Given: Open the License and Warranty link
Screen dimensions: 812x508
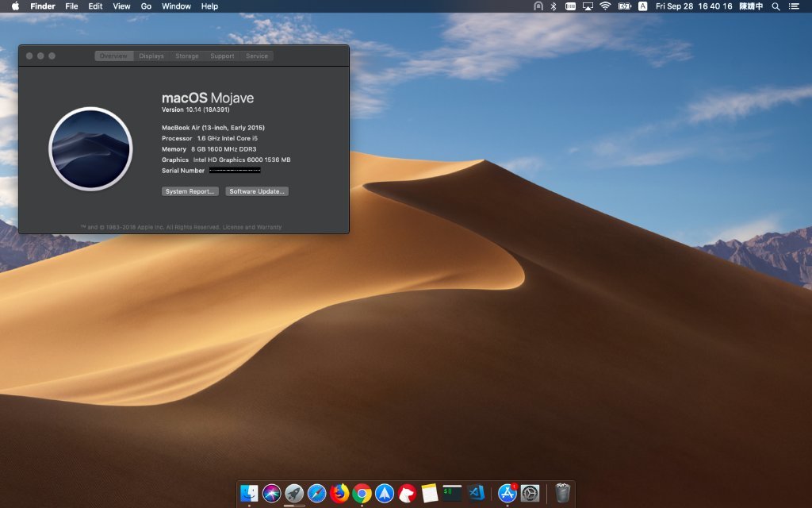Looking at the screenshot, I should (x=252, y=227).
